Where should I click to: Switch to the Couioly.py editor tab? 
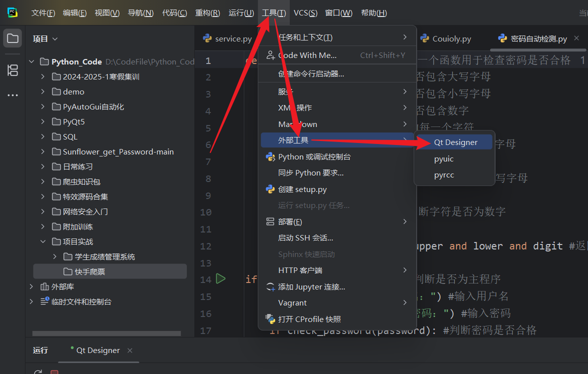[x=446, y=38]
